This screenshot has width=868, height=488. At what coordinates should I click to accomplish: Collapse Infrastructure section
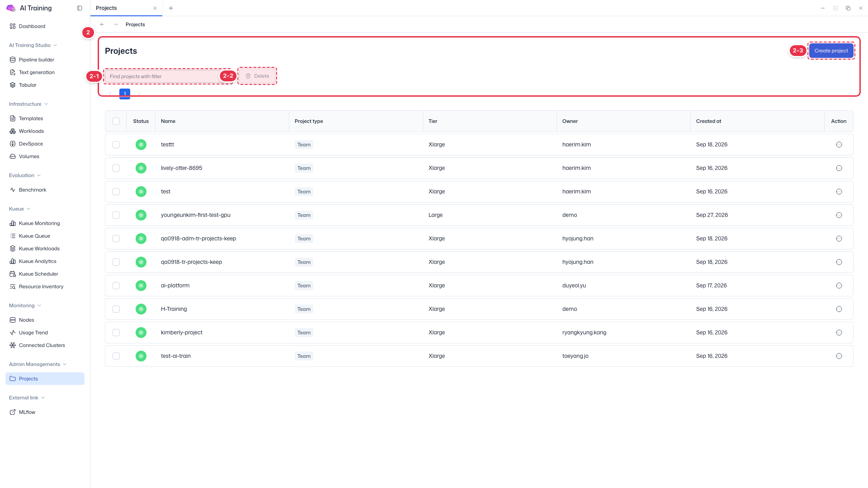(28, 104)
